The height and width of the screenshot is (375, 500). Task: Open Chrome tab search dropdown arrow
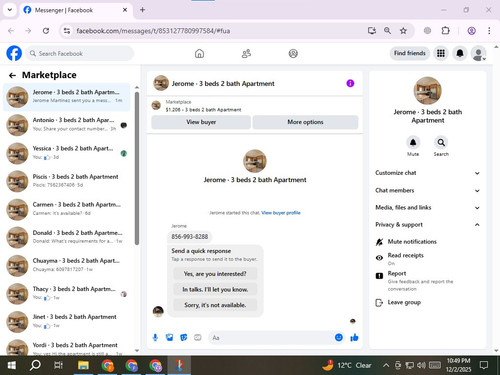pyautogui.click(x=10, y=10)
